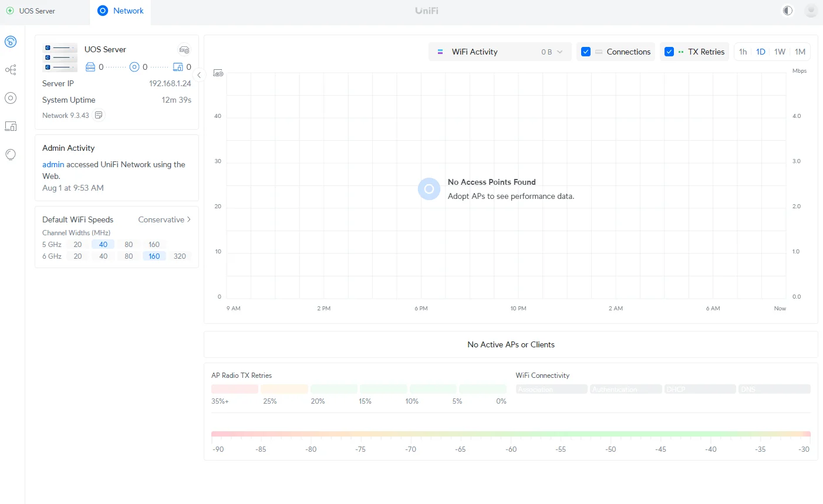Click the WiFi Connectivity heading
The image size is (823, 504).
pos(543,376)
